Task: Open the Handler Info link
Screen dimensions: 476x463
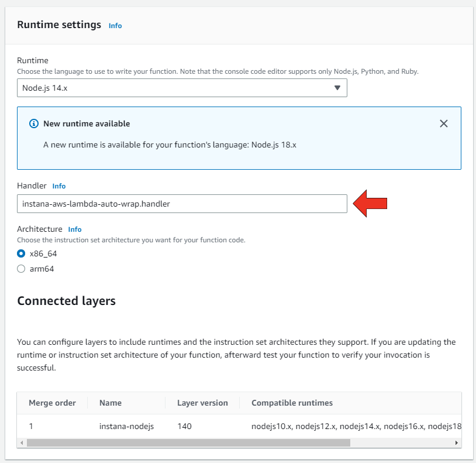Action: [59, 186]
